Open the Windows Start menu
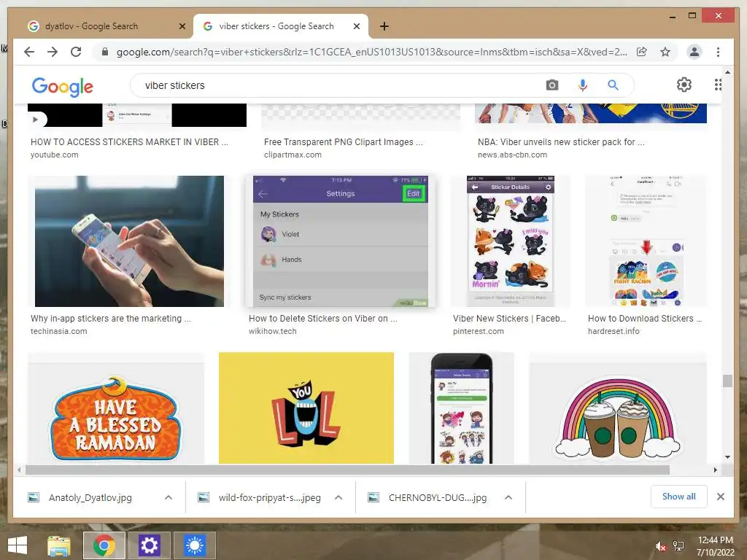 (x=18, y=545)
